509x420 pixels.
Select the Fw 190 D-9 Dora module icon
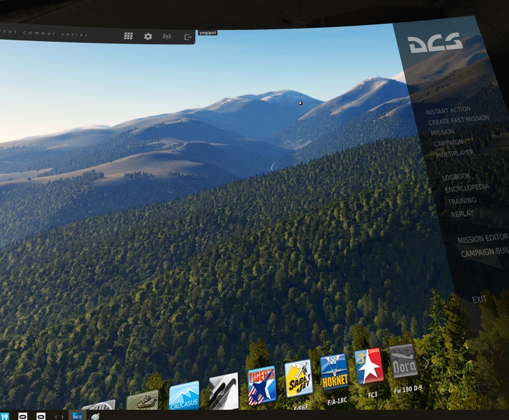[404, 361]
